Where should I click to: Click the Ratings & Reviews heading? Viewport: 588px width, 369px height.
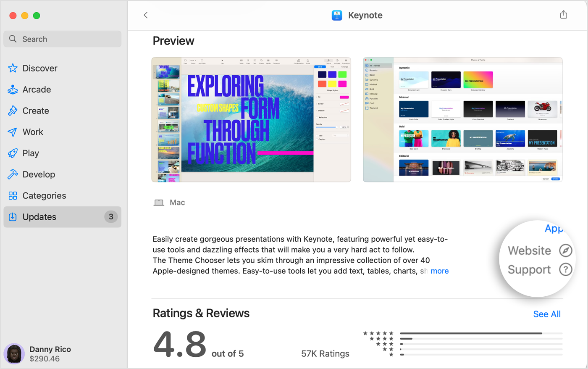pyautogui.click(x=201, y=313)
